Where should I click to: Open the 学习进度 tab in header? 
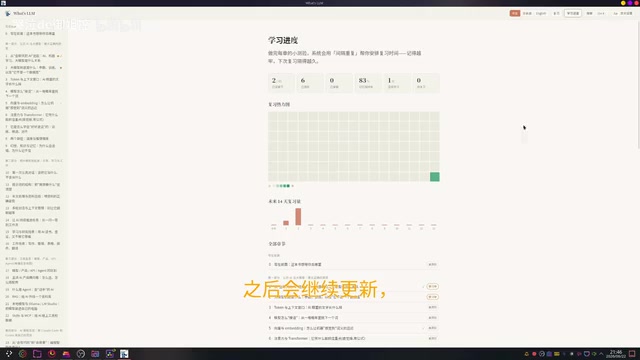[573, 13]
